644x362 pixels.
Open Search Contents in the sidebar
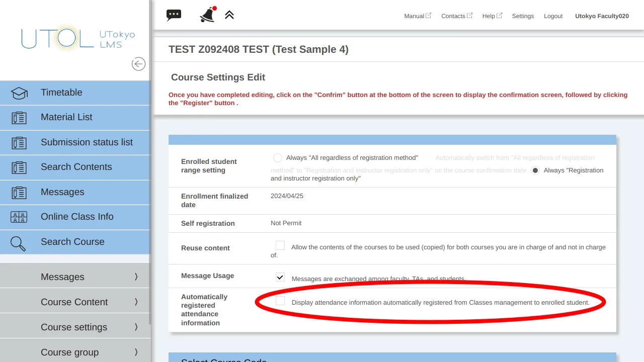[x=76, y=167]
